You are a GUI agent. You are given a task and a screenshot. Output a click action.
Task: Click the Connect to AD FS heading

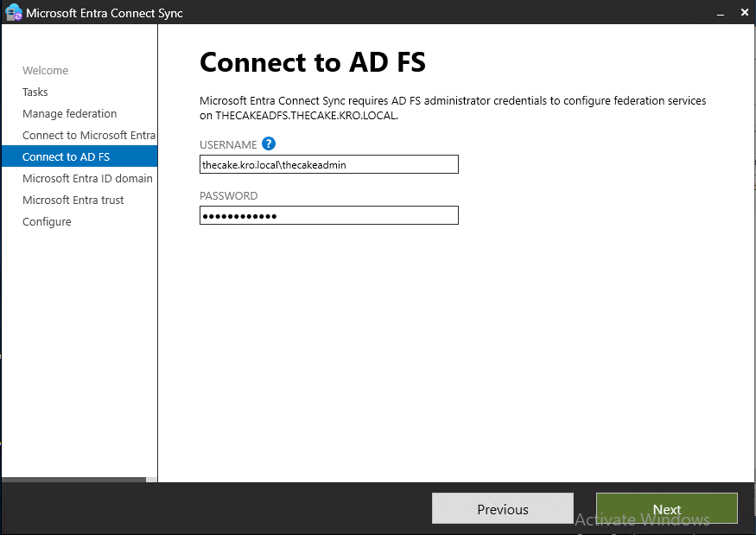click(x=313, y=62)
